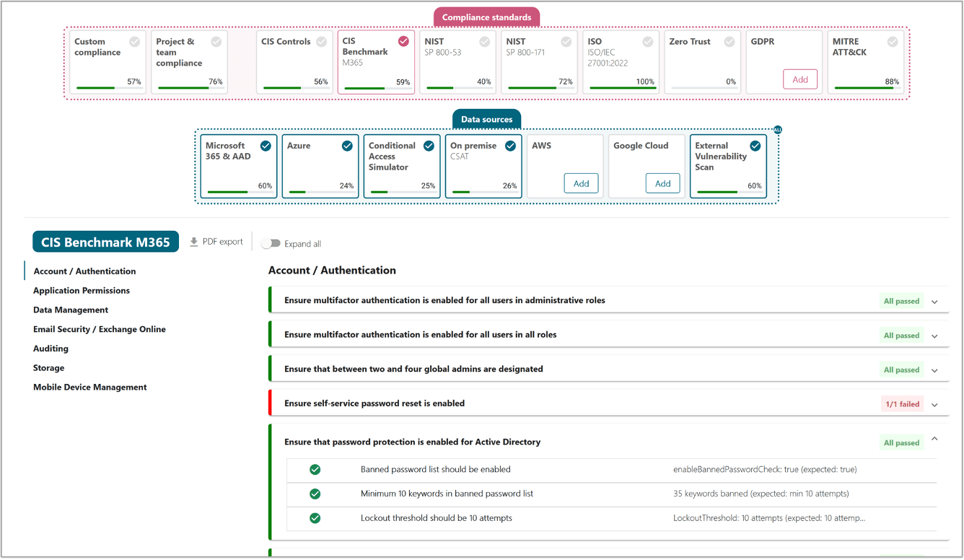Select the Zero Trust compliance card
This screenshot has height=560, width=964.
pos(703,62)
